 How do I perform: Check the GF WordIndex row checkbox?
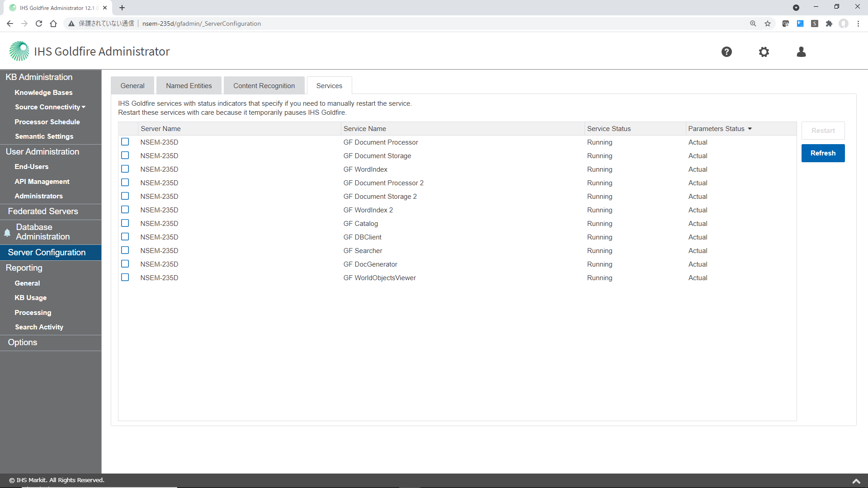(x=125, y=169)
